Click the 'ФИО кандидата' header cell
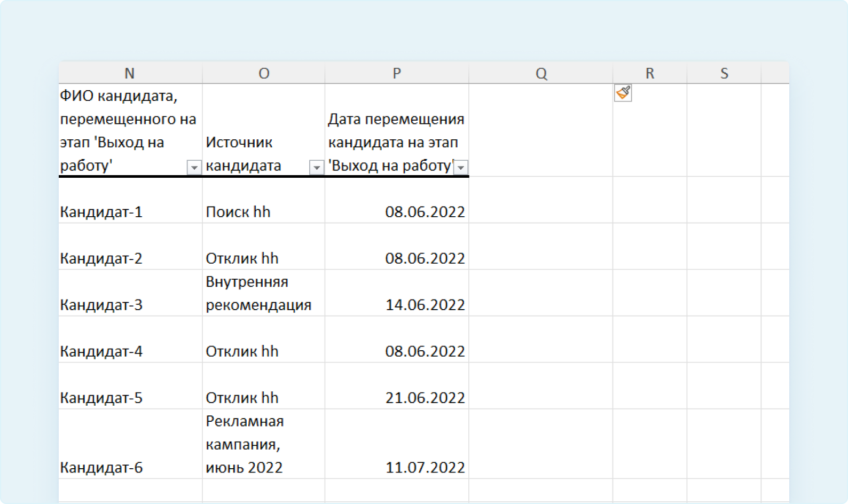The width and height of the screenshot is (848, 504). 130,130
